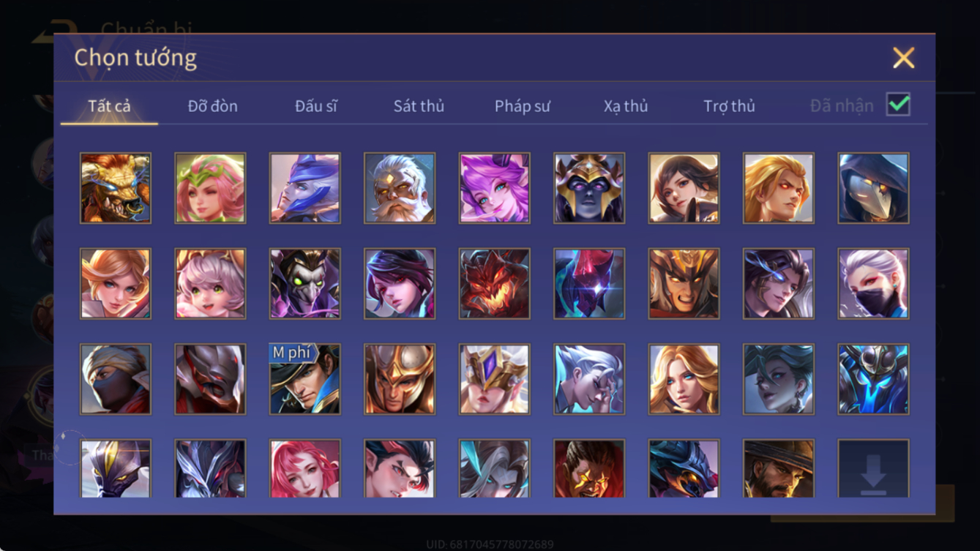Filter heroes by Xạ thủ tab
The image size is (980, 551).
click(x=626, y=106)
